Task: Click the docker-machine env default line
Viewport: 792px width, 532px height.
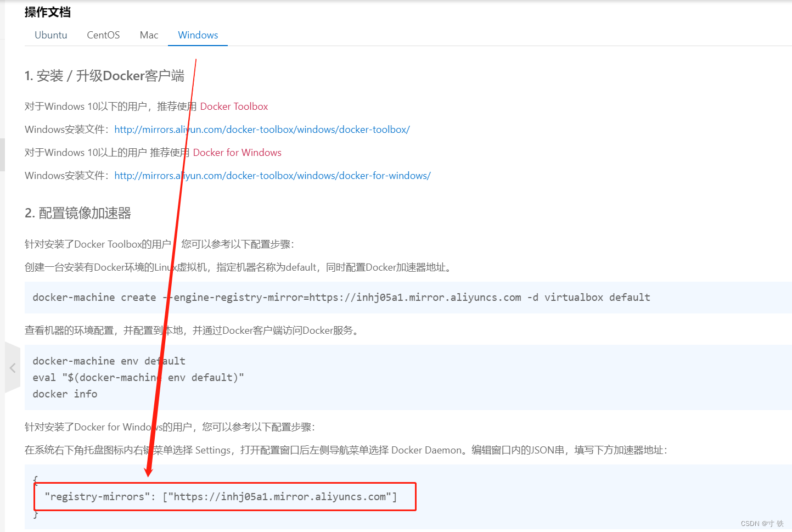Action: (109, 361)
